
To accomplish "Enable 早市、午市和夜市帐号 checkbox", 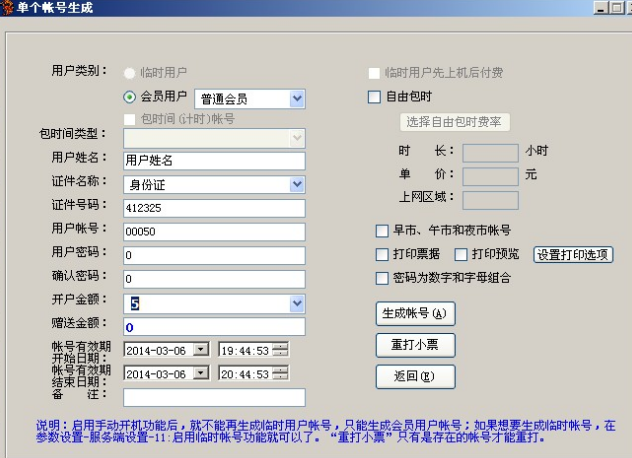I will coord(382,231).
